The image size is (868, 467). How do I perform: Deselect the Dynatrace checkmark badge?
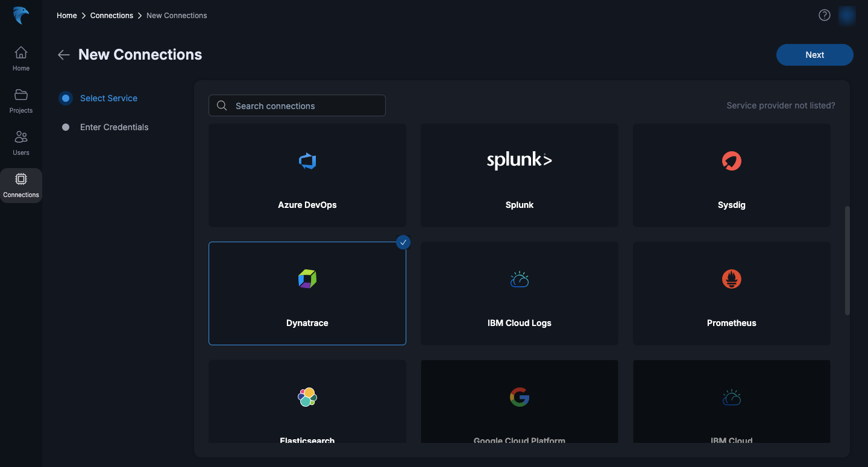pos(403,242)
